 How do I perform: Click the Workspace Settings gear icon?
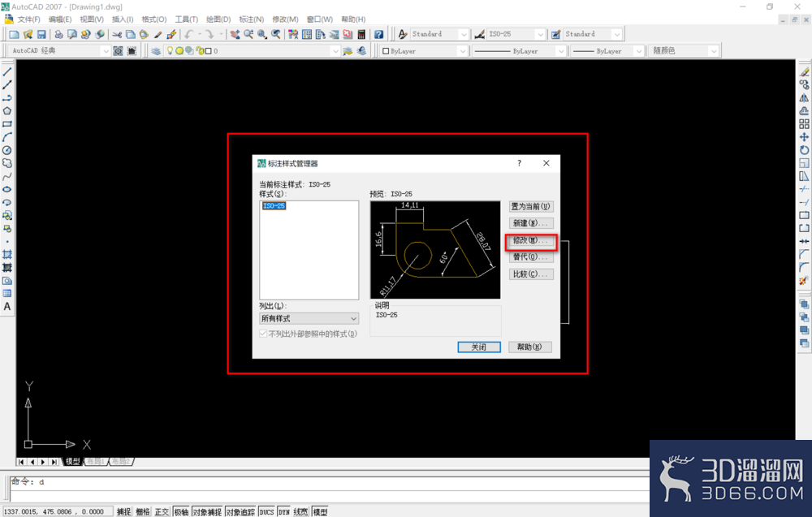[118, 50]
